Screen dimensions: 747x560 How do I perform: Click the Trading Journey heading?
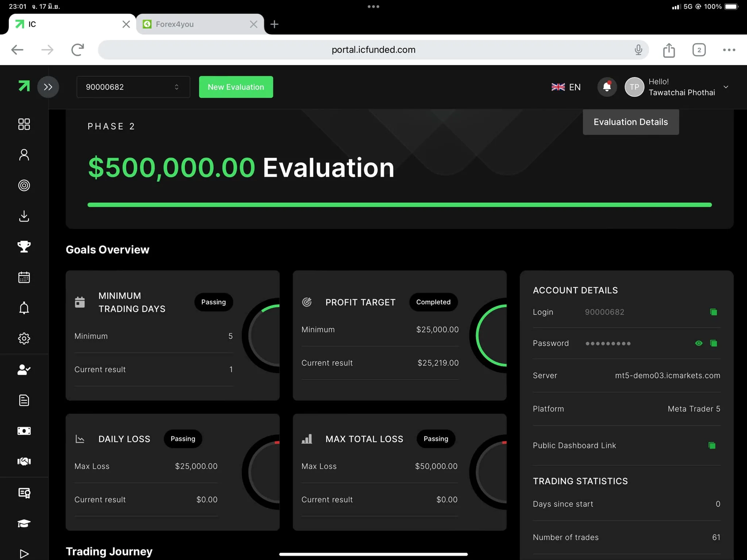(x=109, y=551)
